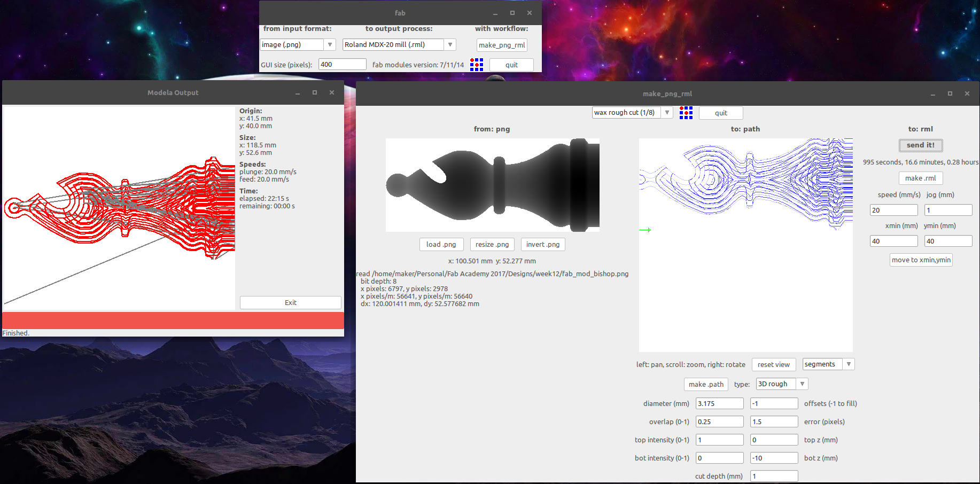
Task: Click the 'bit depth: 8' info line
Action: click(x=378, y=282)
